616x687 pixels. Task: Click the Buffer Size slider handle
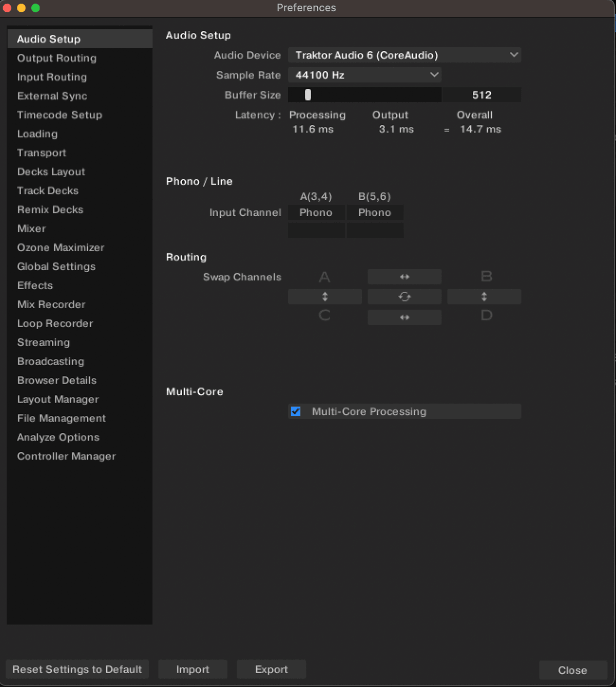click(x=308, y=95)
